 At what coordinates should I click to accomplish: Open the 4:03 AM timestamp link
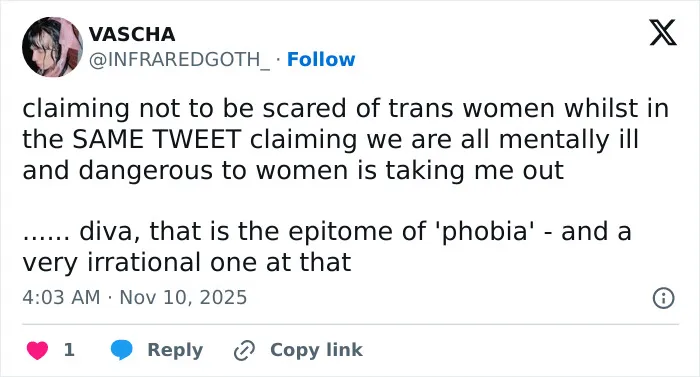(x=61, y=297)
